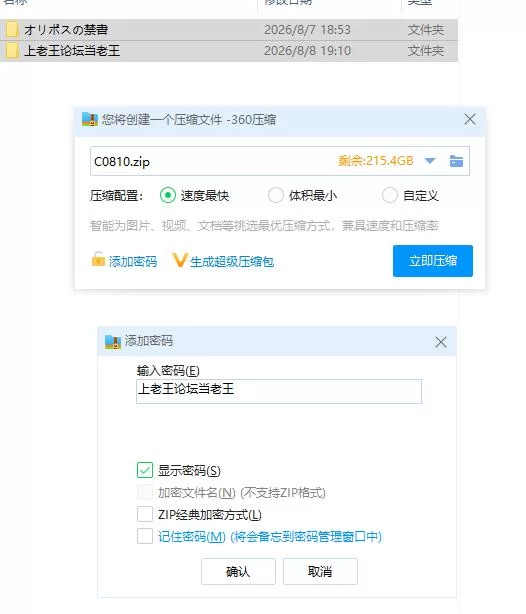Expand the save path dropdown arrow
This screenshot has width=526, height=614.
point(430,161)
